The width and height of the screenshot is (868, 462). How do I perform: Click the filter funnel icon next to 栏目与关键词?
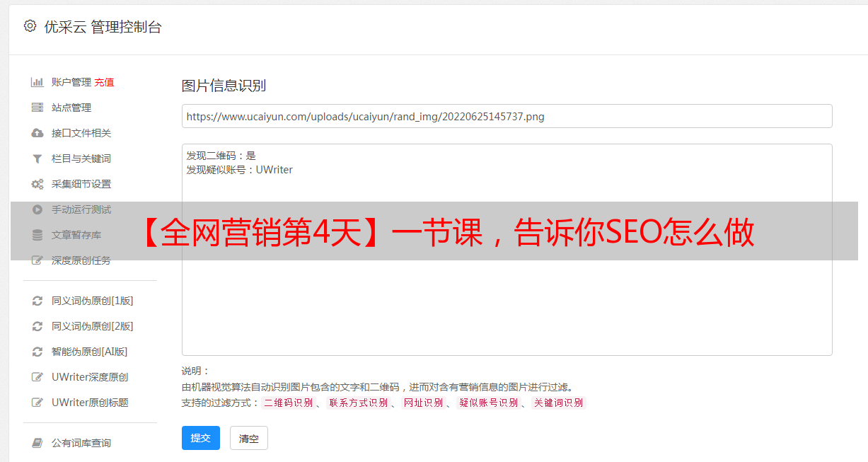(x=37, y=158)
